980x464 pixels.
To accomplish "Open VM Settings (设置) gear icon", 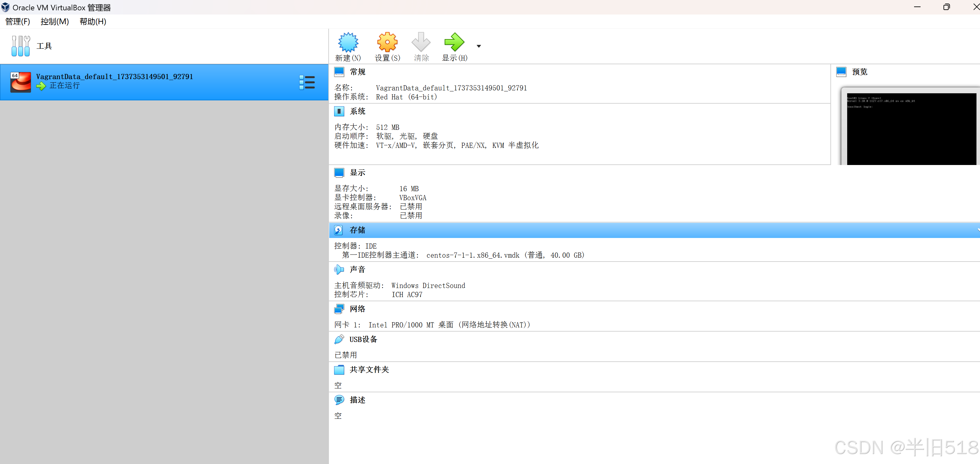I will click(387, 42).
